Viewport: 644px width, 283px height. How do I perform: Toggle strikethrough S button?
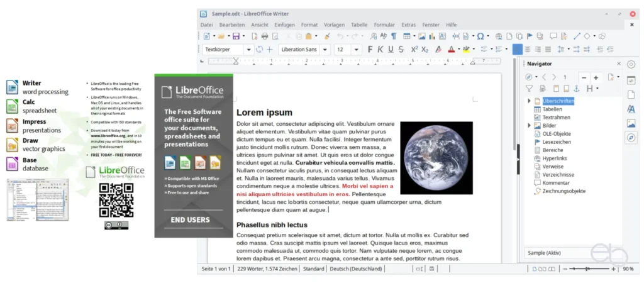401,49
